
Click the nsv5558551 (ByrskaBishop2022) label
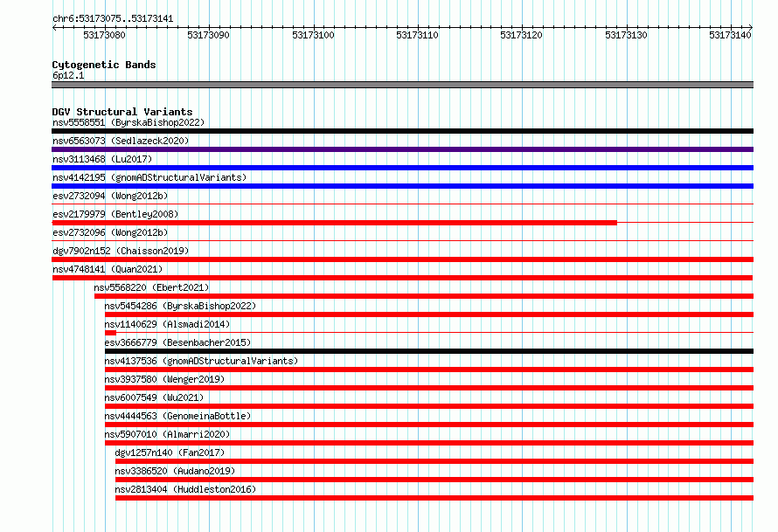pyautogui.click(x=129, y=122)
